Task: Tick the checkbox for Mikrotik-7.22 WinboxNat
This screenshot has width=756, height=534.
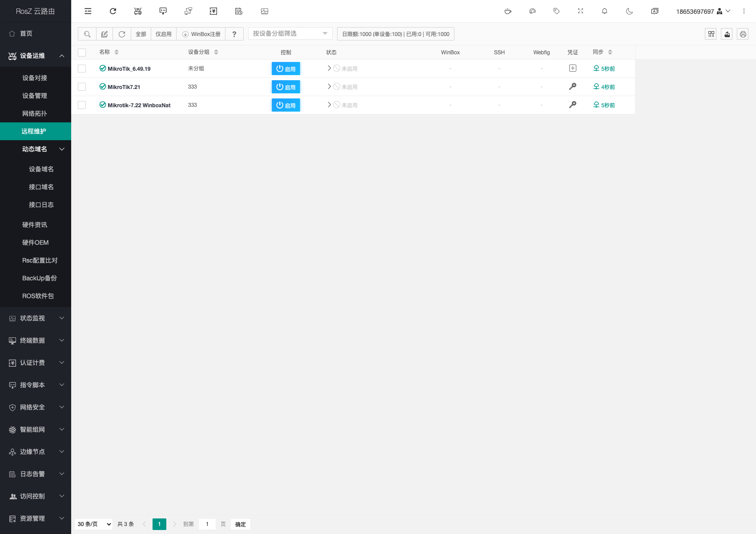Action: coord(82,105)
